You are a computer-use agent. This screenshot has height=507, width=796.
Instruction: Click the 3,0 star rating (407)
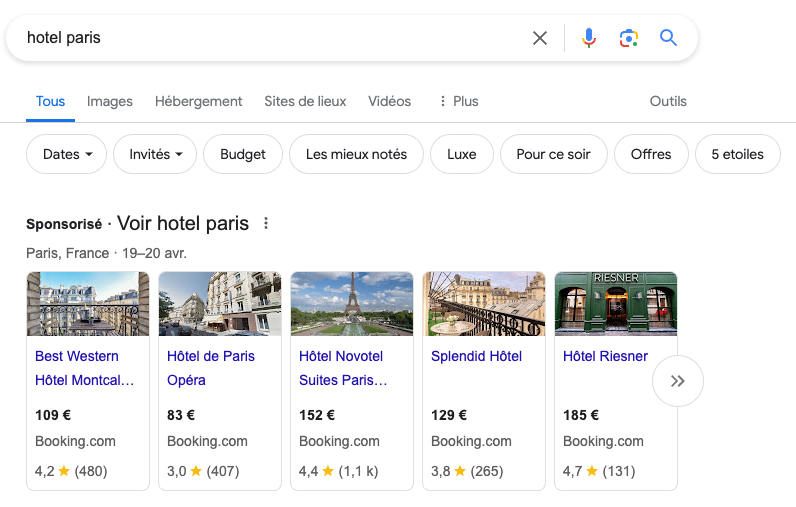(203, 471)
